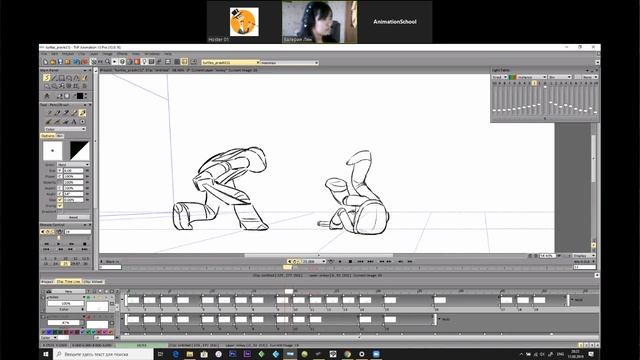640x360 pixels.
Task: Open the yellow project name dropdown in toolbar
Action: [x=231, y=62]
